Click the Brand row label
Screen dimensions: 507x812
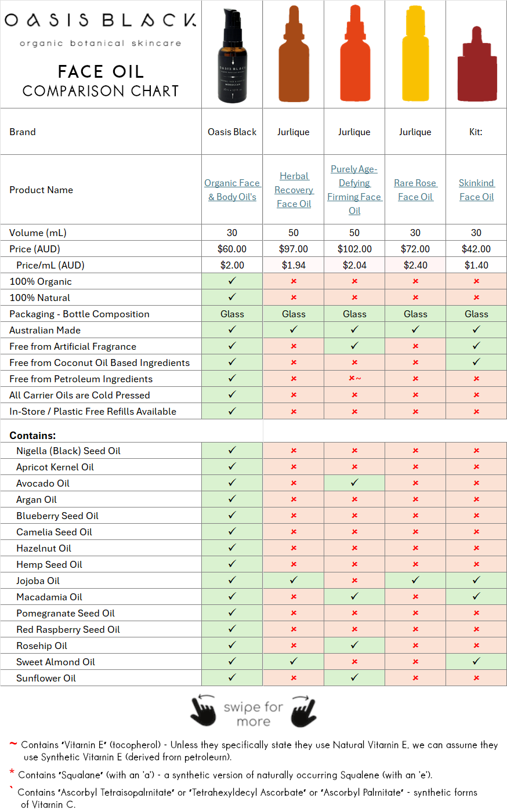[23, 132]
